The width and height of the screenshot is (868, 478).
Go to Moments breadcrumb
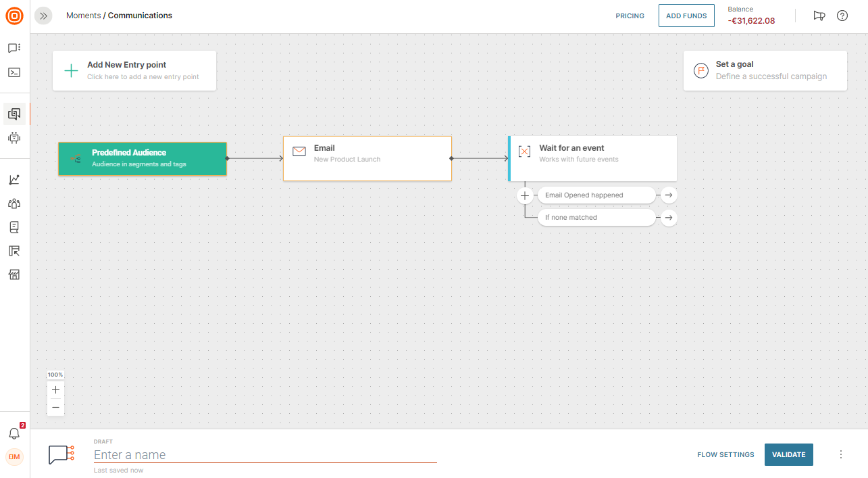point(83,16)
